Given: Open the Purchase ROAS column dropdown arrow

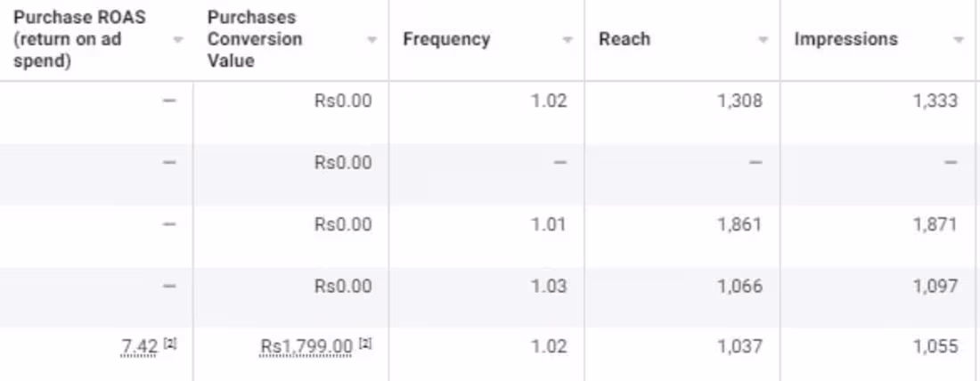Looking at the screenshot, I should 178,40.
